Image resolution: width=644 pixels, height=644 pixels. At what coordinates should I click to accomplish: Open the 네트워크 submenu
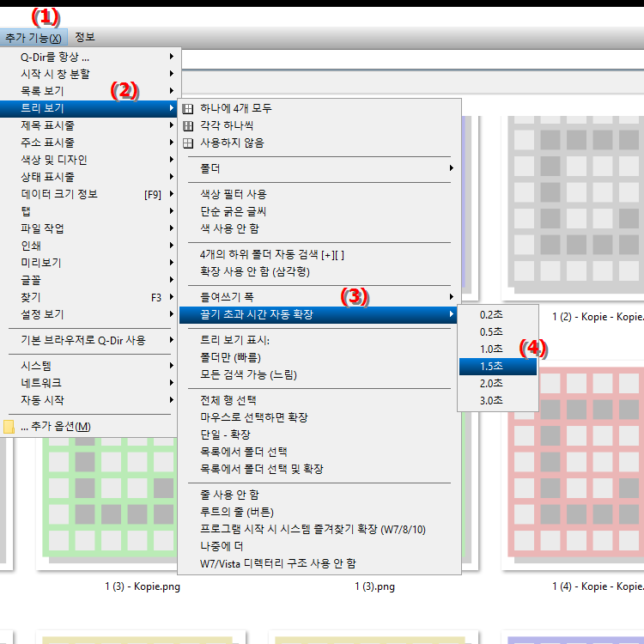88,383
